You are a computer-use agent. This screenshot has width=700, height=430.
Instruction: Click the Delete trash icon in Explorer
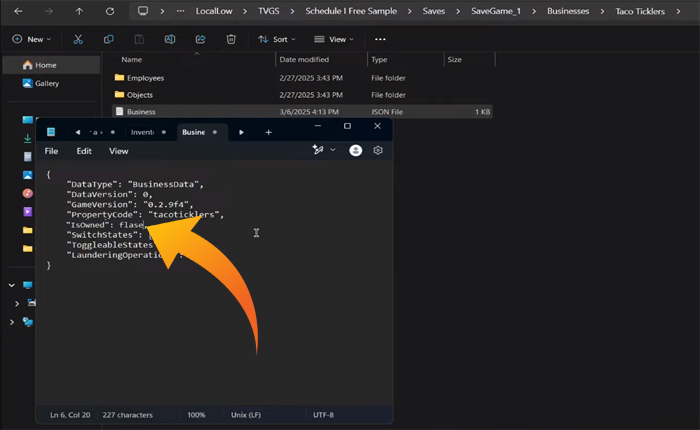pos(231,39)
